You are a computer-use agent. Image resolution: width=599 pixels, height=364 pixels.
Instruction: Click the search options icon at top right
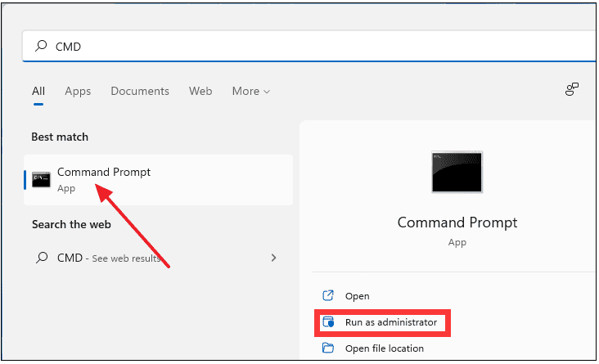pyautogui.click(x=572, y=90)
